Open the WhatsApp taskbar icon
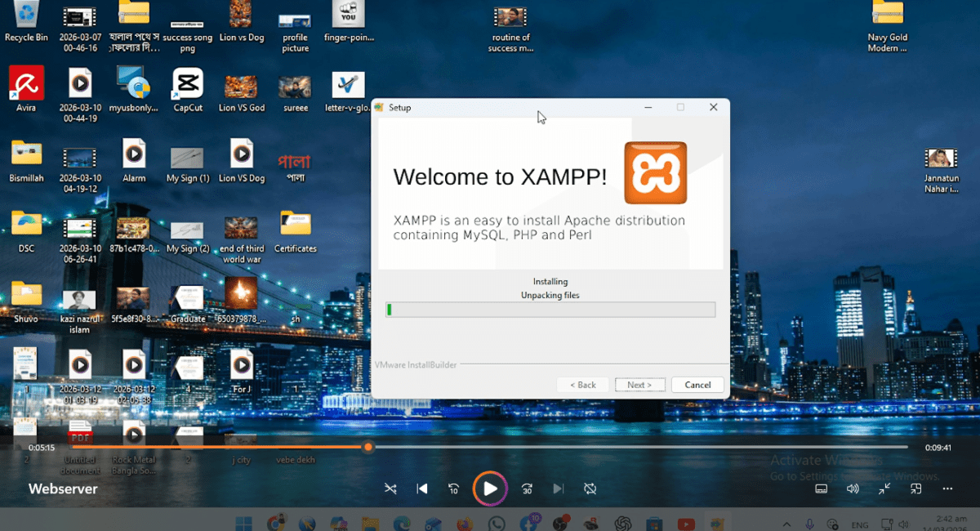This screenshot has height=531, width=980. [497, 524]
